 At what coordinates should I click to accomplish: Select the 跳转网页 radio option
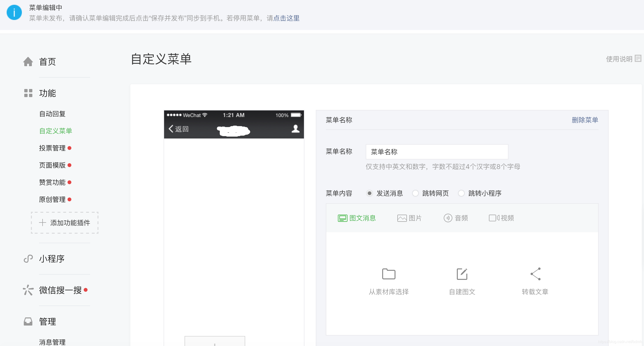click(x=415, y=193)
